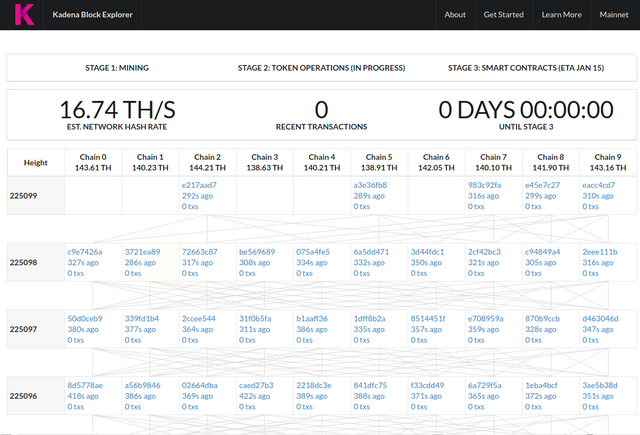Click the 16.74 TH/S hash rate value

[117, 109]
